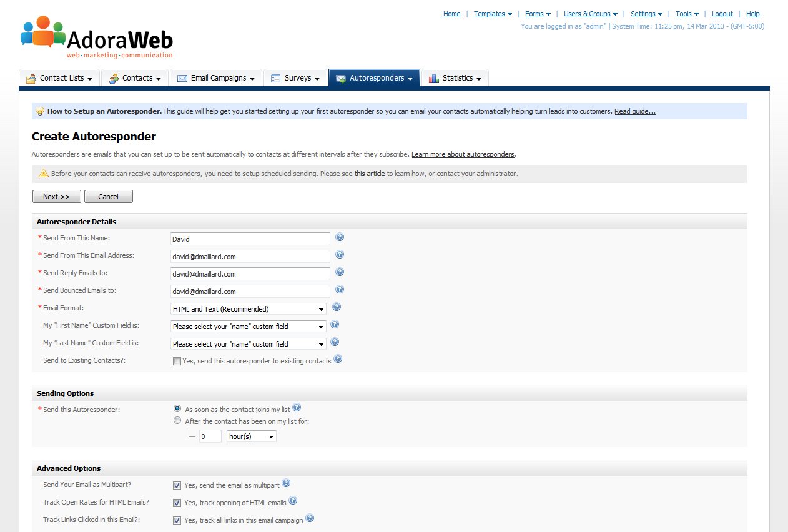Open the Email Campaigns tab

(215, 78)
